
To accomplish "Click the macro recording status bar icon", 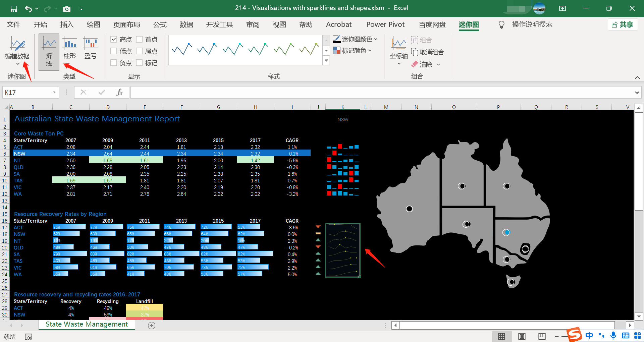I will pos(29,337).
